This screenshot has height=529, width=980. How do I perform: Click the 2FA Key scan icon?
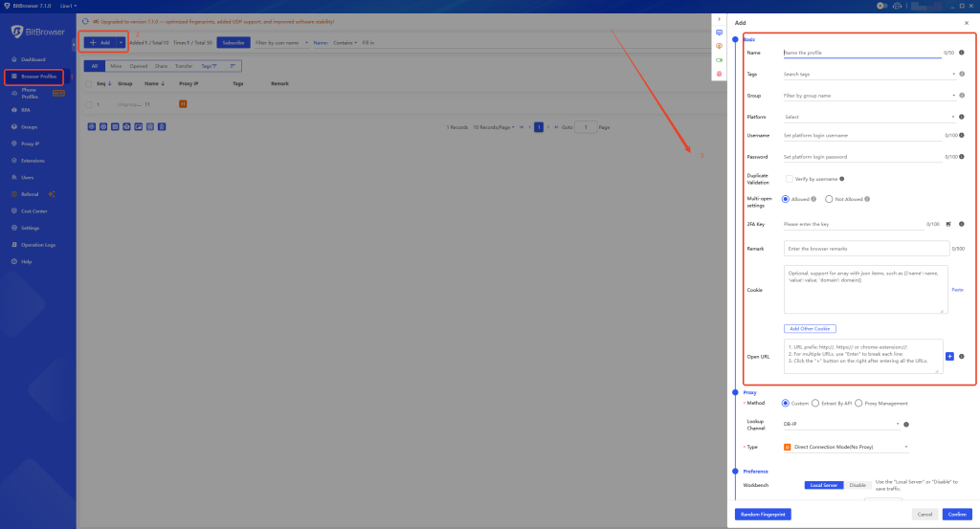pyautogui.click(x=948, y=224)
